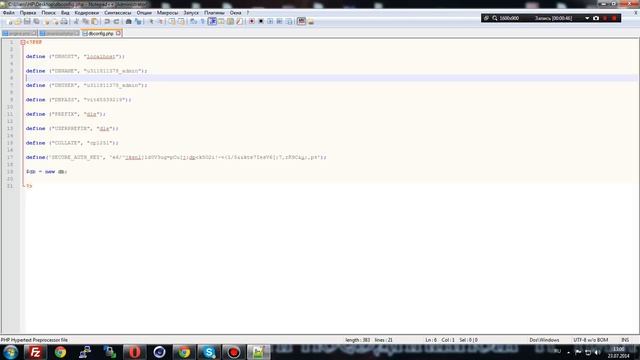Screen dimensions: 640x360
Task: Open the Макросы menu
Action: click(167, 13)
